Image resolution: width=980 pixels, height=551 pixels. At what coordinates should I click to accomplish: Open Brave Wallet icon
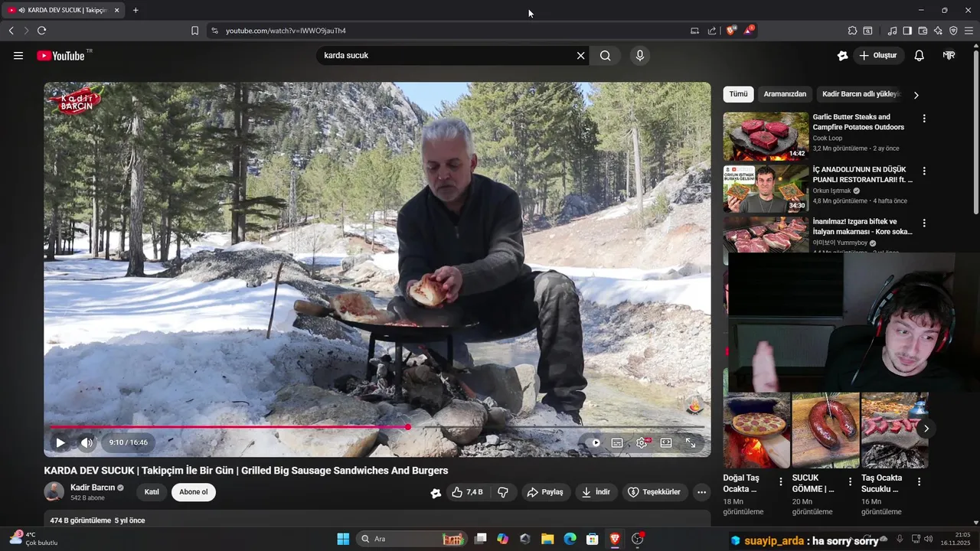pyautogui.click(x=923, y=31)
